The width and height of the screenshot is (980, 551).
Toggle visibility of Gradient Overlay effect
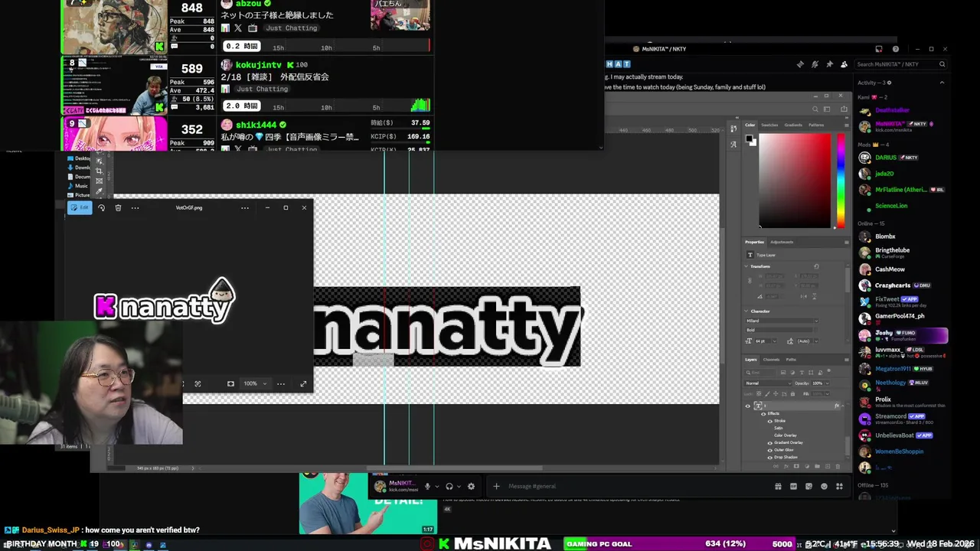(x=770, y=442)
